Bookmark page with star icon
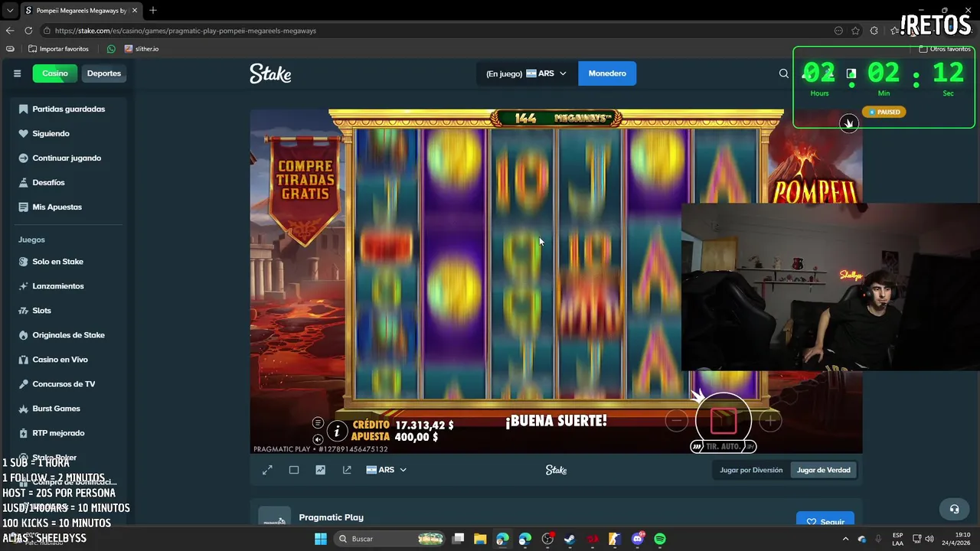Viewport: 980px width, 551px height. [855, 31]
